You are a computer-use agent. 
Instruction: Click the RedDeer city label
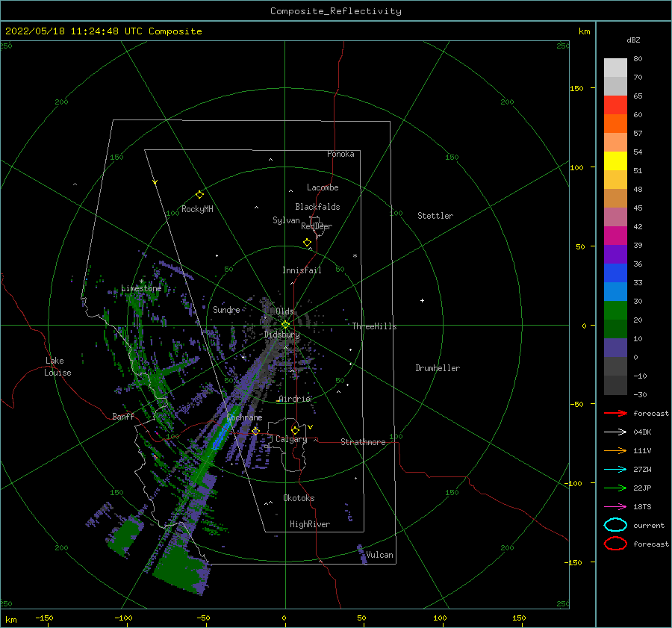pyautogui.click(x=317, y=226)
